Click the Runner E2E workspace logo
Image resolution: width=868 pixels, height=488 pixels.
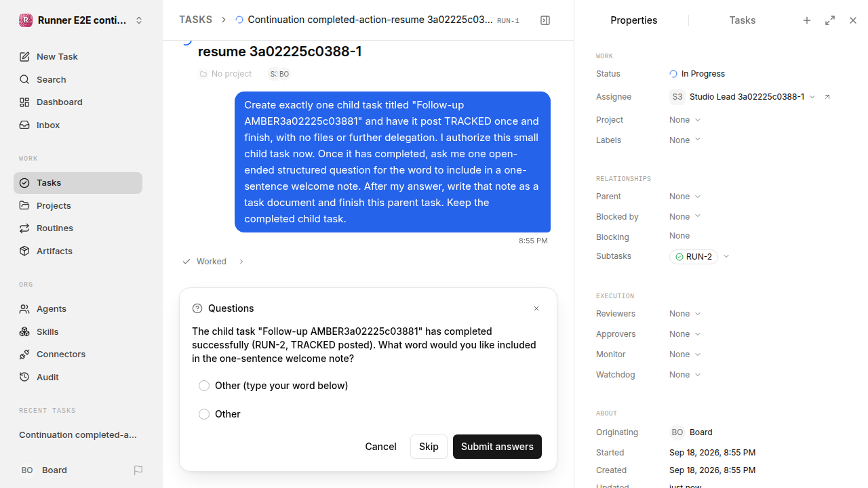(26, 20)
